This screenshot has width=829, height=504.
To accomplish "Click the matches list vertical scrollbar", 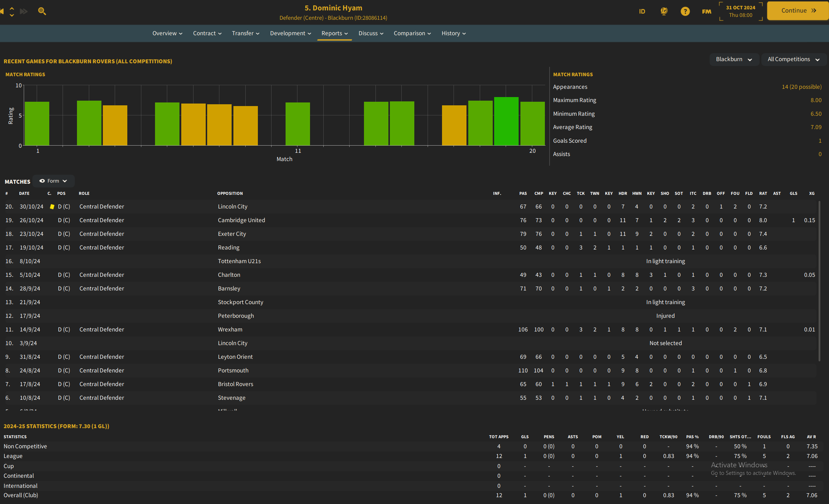I will 819,280.
